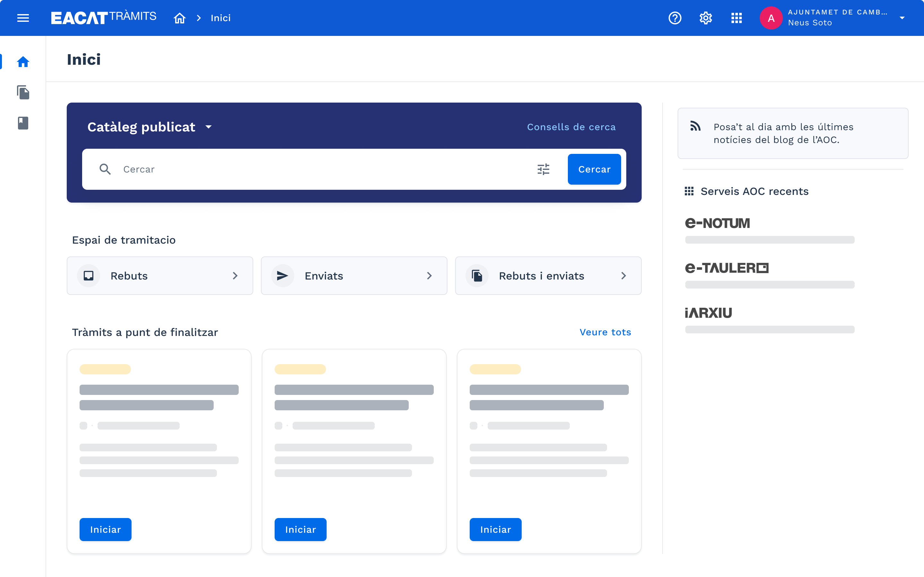Open Consells de cerca link

(x=571, y=127)
